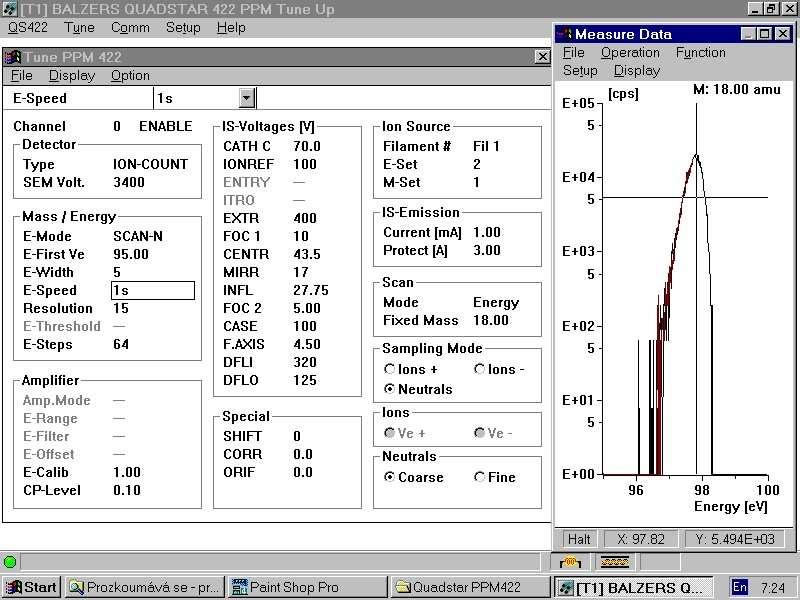Open the Quadstar PPM422 folder taskbar button
Viewport: 800px width, 600px height.
[470, 587]
